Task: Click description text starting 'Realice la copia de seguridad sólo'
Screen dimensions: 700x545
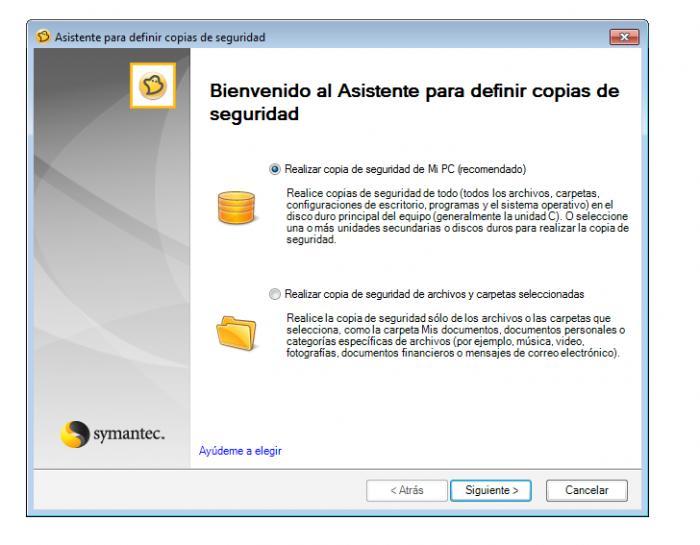Action: coord(455,336)
